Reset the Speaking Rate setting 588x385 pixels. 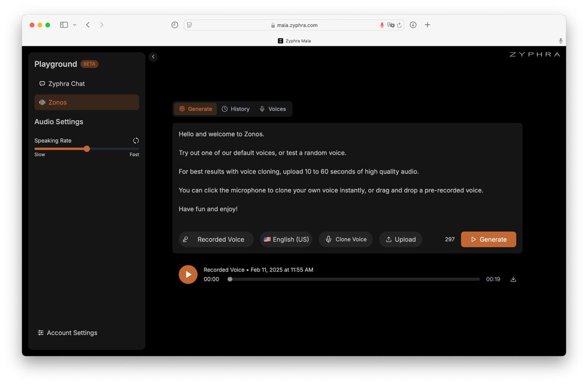pos(136,141)
